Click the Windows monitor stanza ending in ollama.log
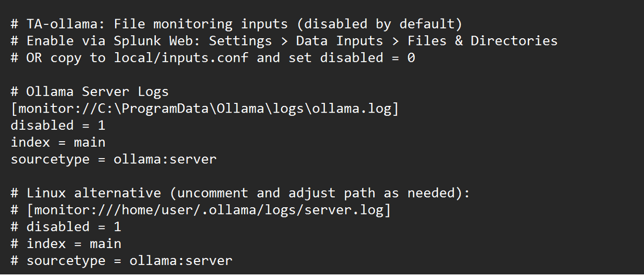Screen dimensions: 644x277 204,109
